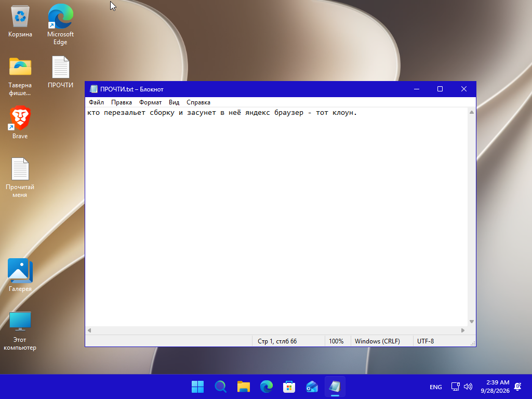Click the word "браузер" in the note
This screenshot has width=532, height=399.
point(289,113)
